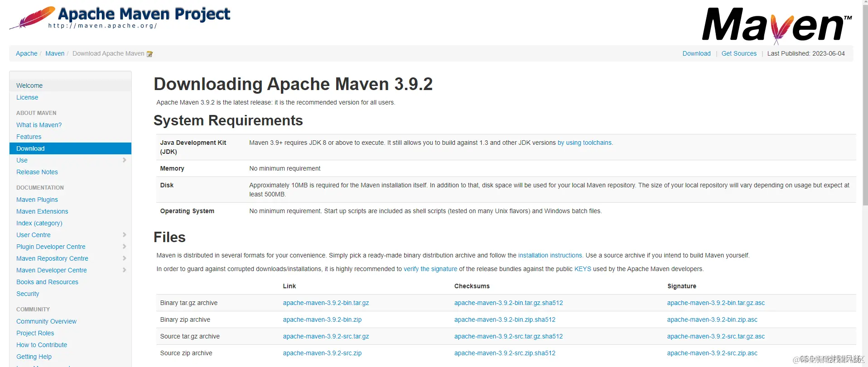Expand the Use submenu arrow
Viewport: 868px width, 367px height.
124,160
